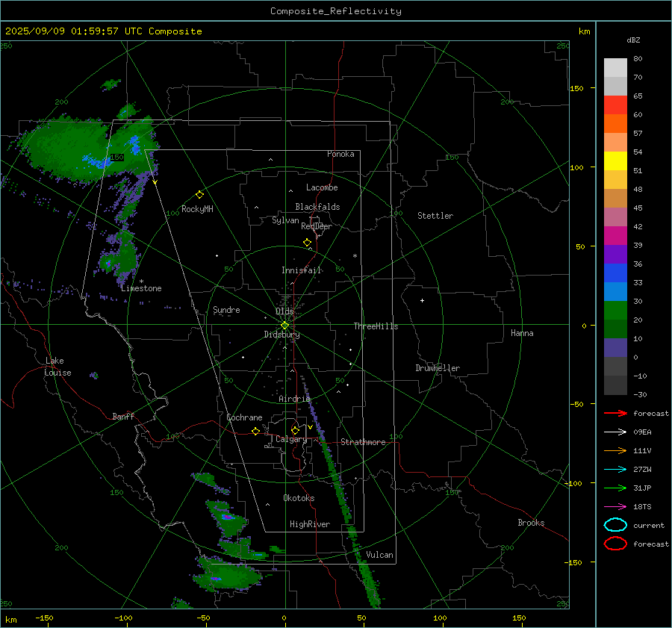Click the RedDeer city label
The height and width of the screenshot is (628, 672).
pyautogui.click(x=317, y=226)
